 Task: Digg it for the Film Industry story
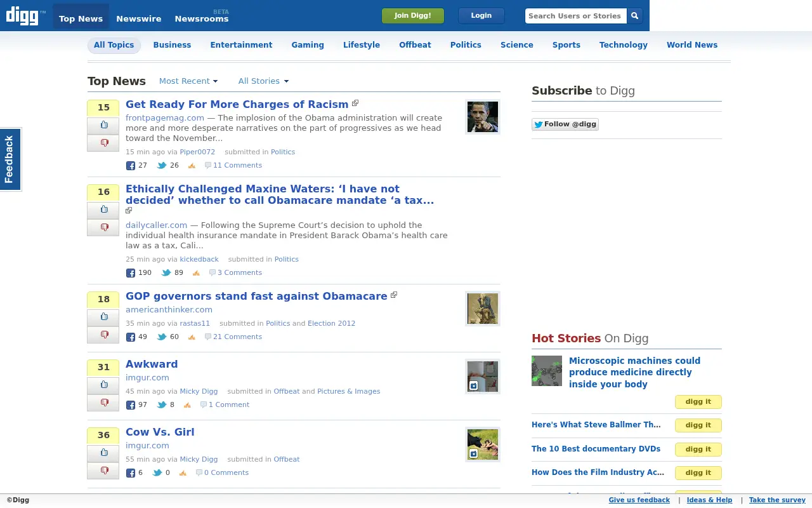pos(698,473)
